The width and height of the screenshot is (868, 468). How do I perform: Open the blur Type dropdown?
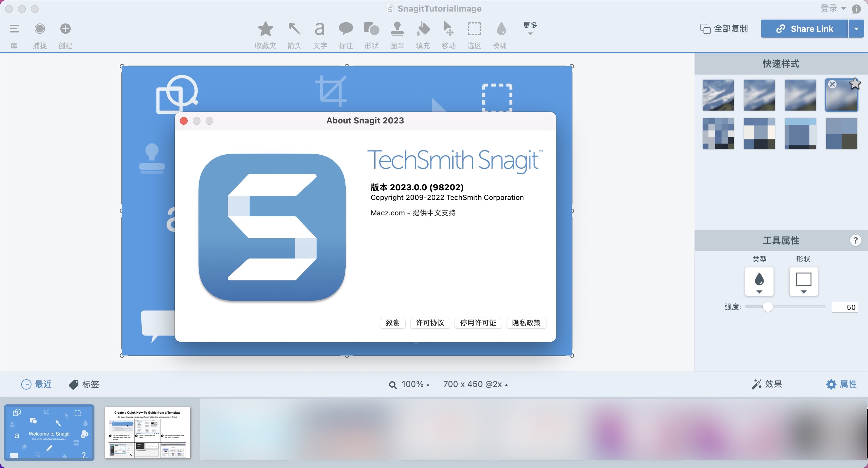coord(759,282)
